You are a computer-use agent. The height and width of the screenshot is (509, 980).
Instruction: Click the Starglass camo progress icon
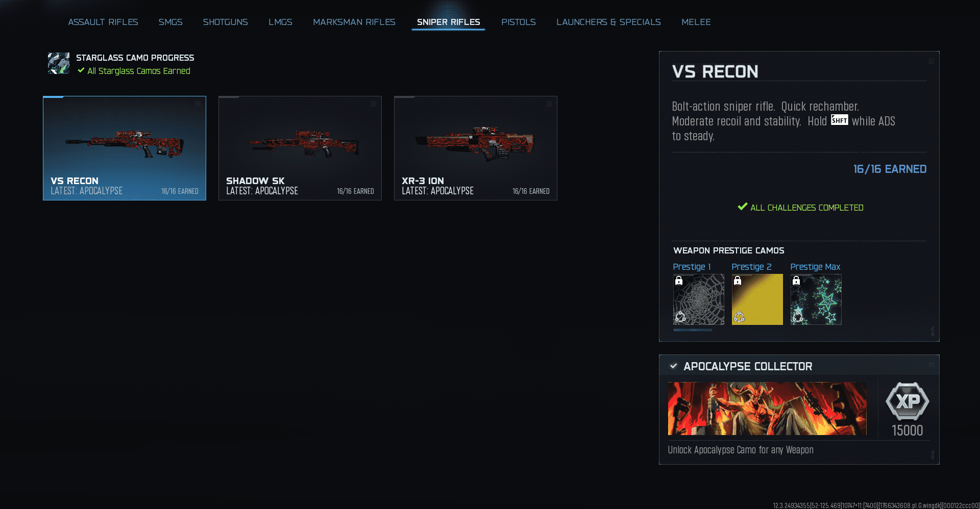[x=59, y=63]
